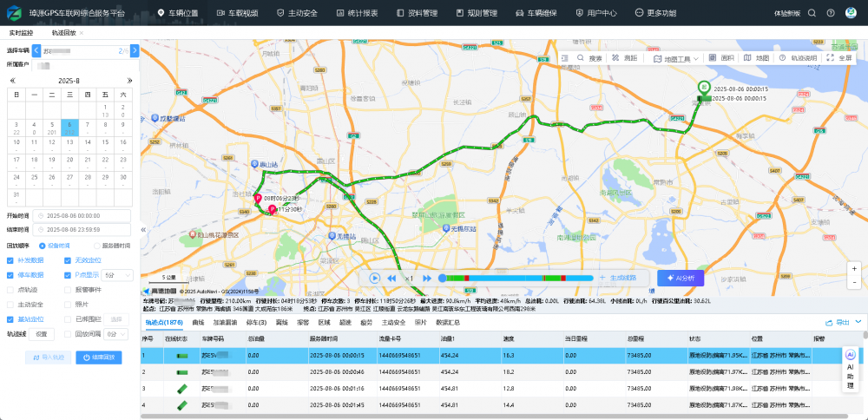Select the 服务器时间 radio option

tap(95, 246)
